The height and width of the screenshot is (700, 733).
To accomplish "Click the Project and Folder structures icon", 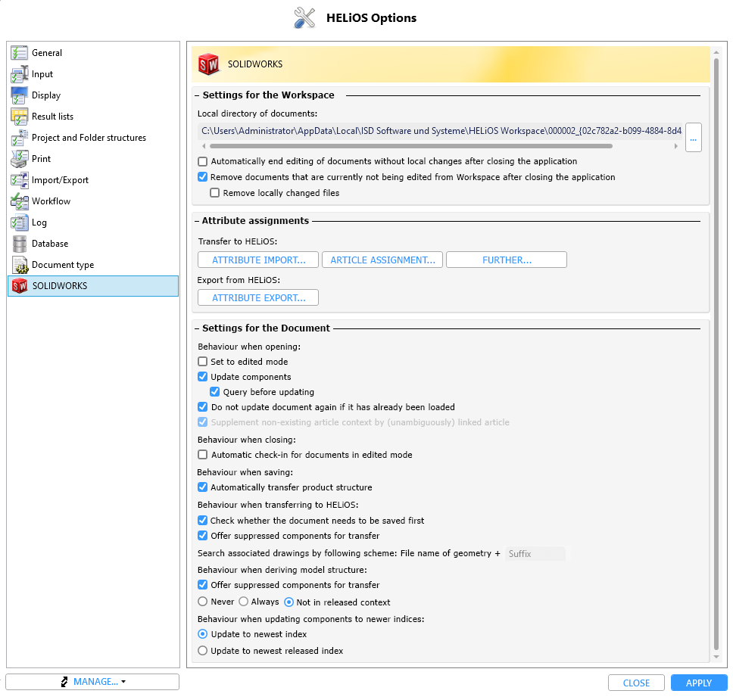I will [19, 138].
